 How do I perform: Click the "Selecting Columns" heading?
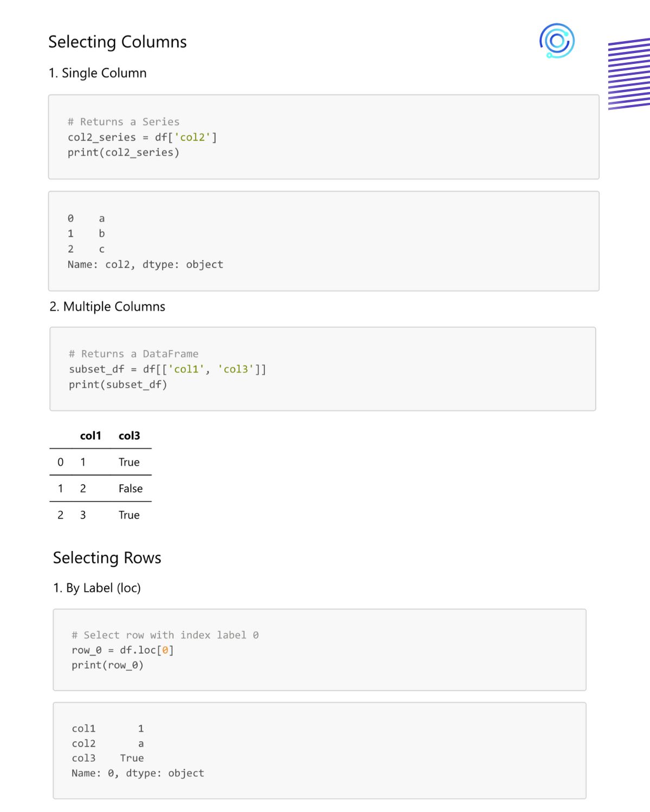[x=118, y=42]
